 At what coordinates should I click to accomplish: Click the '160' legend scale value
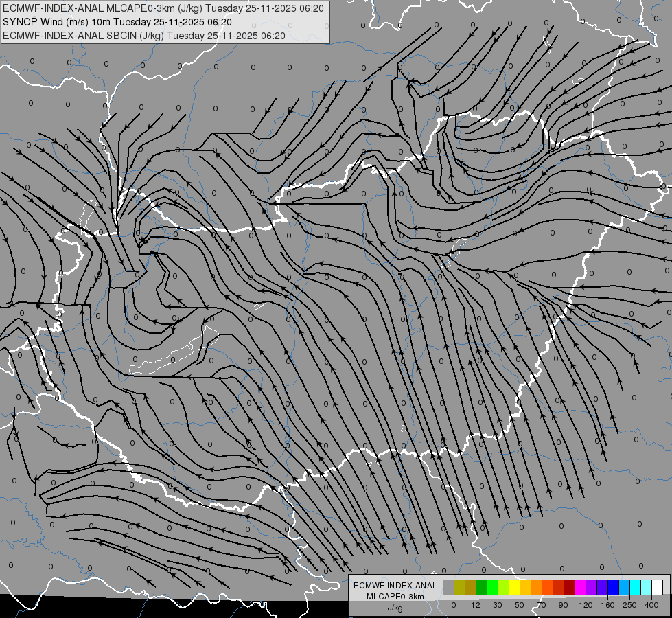[607, 605]
